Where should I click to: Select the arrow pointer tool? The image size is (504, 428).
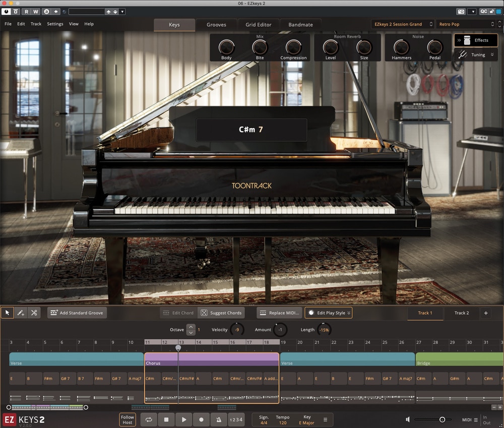(x=8, y=313)
